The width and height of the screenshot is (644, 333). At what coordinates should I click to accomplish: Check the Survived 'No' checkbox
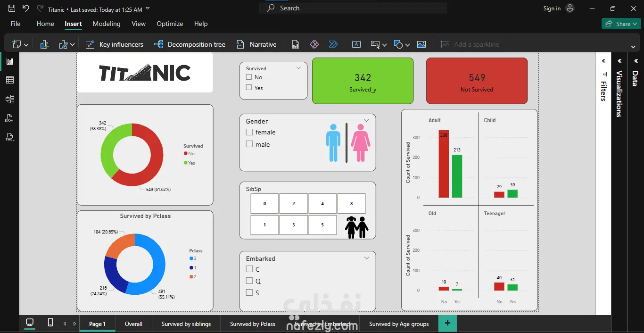pos(249,77)
